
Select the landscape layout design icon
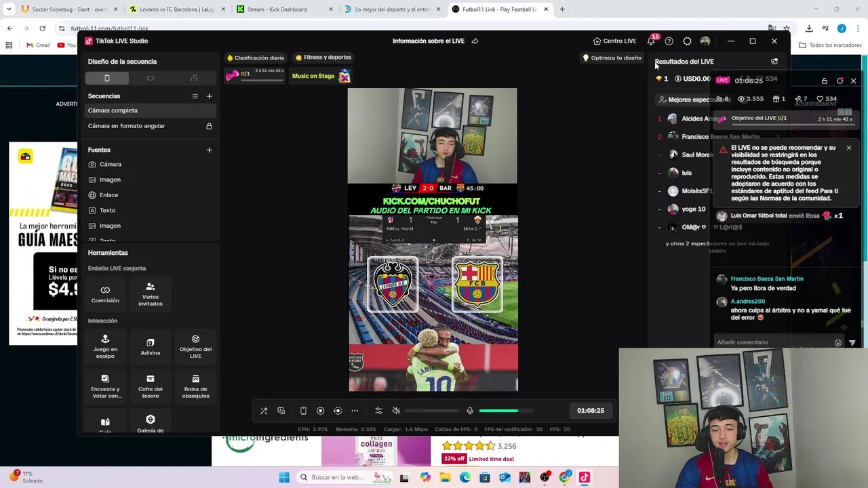151,79
